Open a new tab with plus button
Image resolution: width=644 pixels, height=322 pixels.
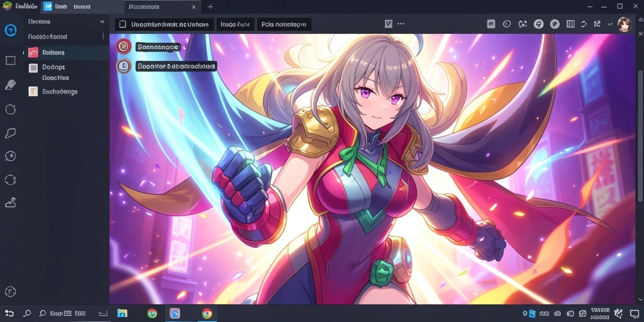point(210,6)
